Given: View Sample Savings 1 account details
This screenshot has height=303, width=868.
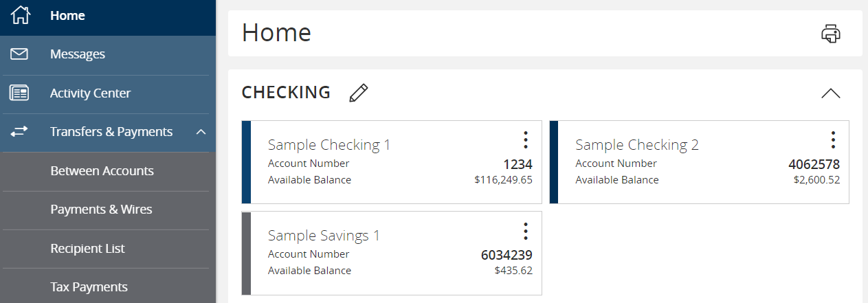Looking at the screenshot, I should coord(323,236).
